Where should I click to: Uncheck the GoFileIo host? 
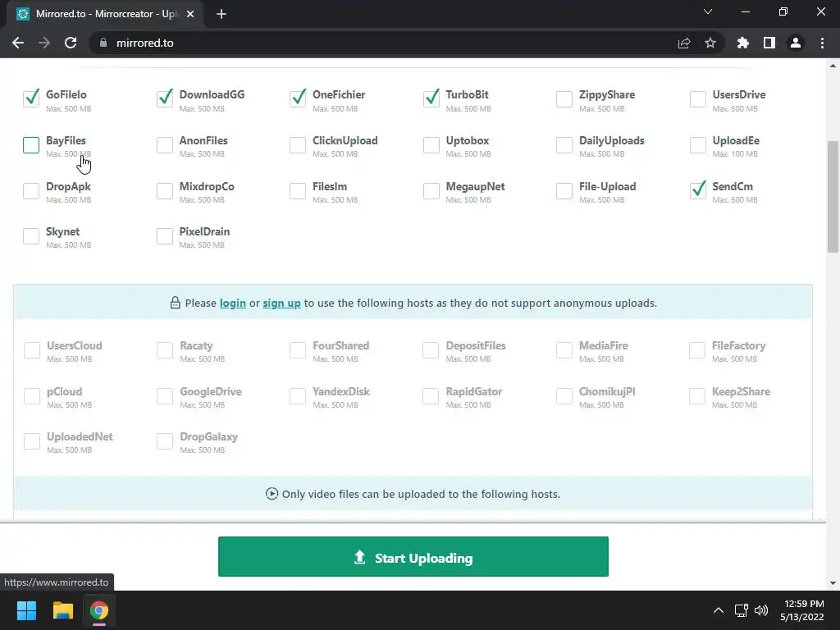pyautogui.click(x=31, y=98)
